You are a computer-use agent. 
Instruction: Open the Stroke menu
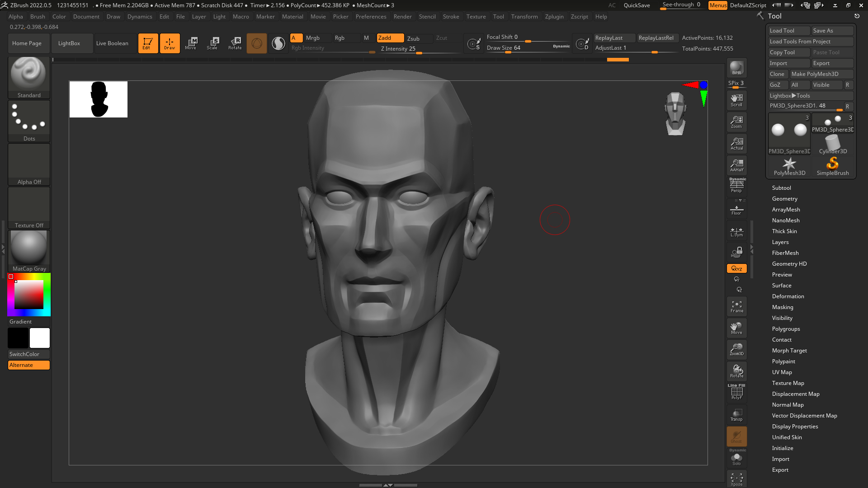(x=450, y=17)
